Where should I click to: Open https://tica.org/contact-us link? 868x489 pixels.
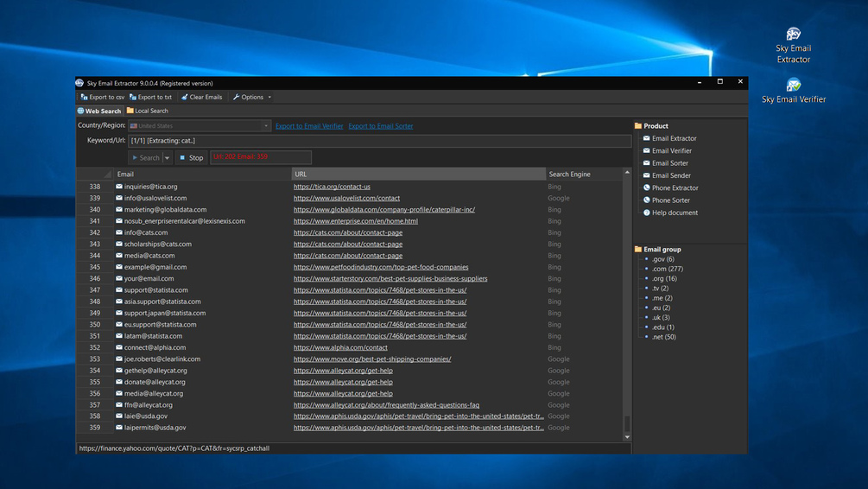tap(332, 187)
